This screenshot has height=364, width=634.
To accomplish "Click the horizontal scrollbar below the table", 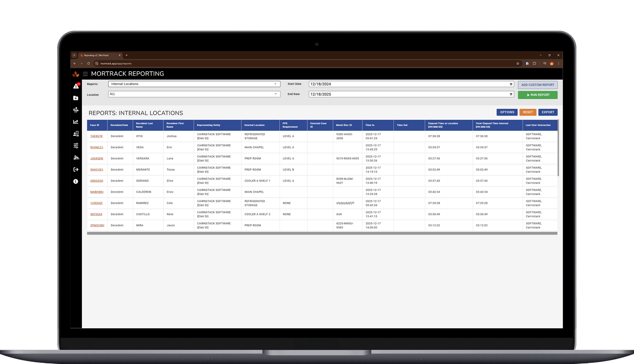I will pos(322,233).
